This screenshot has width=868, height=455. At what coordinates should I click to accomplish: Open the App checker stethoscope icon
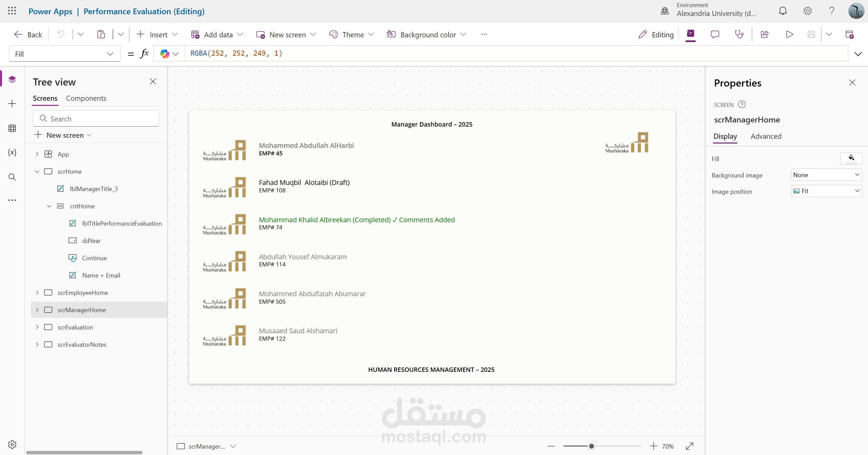point(739,34)
